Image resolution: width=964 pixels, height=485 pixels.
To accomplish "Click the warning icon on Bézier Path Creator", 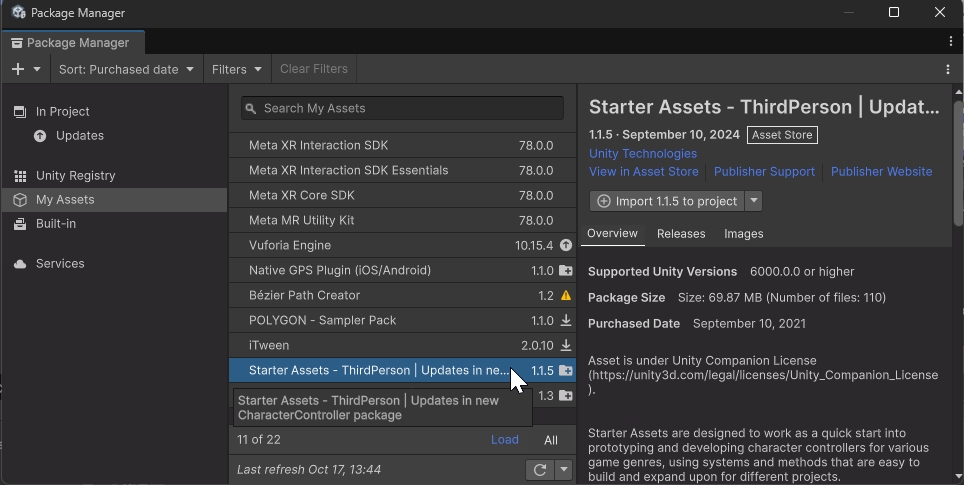I will 566,296.
